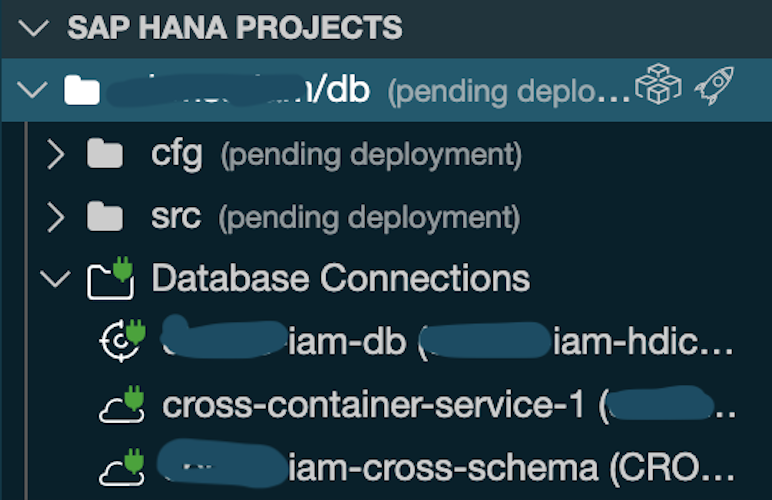Collapse the SAP HANA PROJECTS section

(x=33, y=28)
